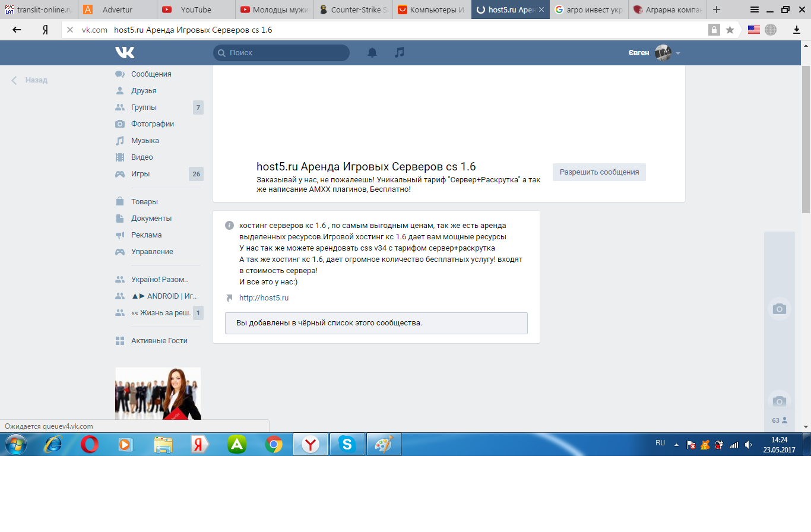811x532 pixels.
Task: Open Paint from the taskbar
Action: click(x=384, y=444)
